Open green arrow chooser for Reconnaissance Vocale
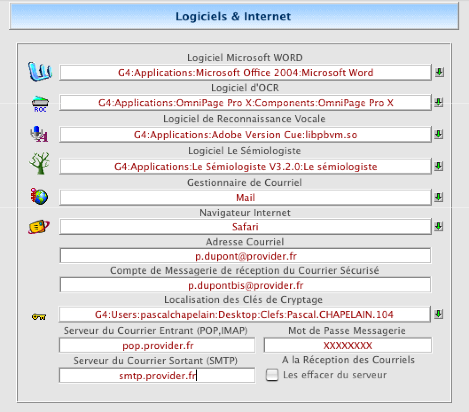This screenshot has width=469, height=412. tap(439, 134)
